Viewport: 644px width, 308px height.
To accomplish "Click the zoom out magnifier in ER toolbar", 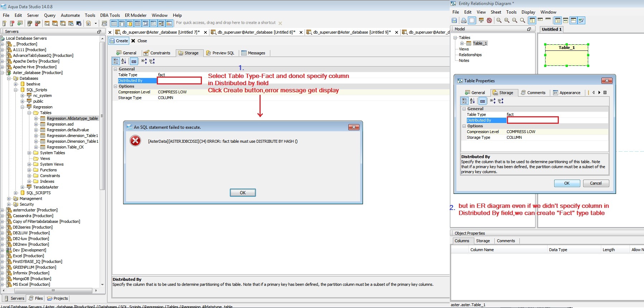I will click(515, 20).
